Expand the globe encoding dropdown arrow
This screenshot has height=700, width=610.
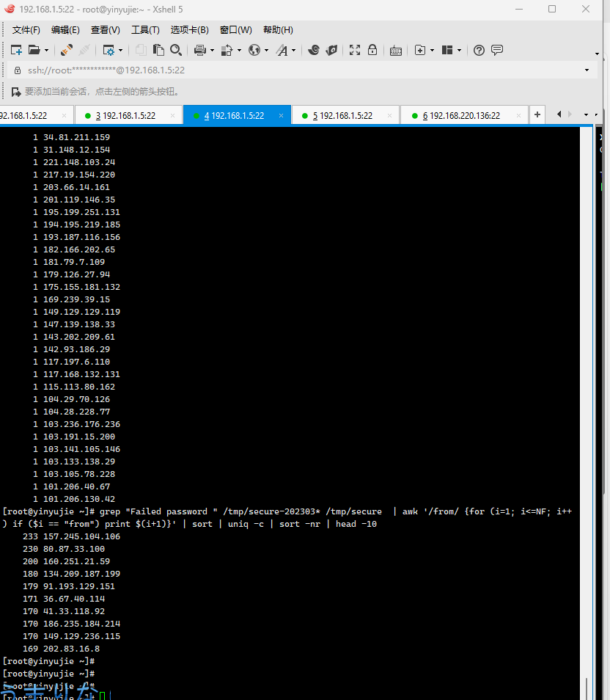266,51
